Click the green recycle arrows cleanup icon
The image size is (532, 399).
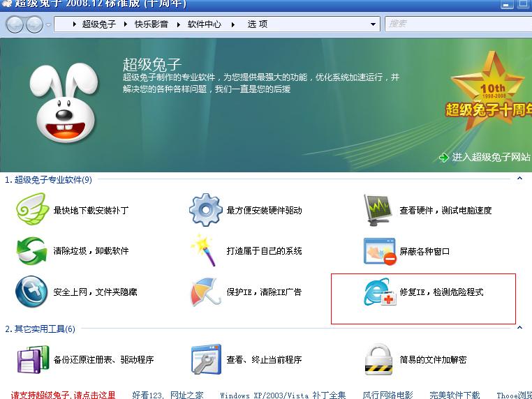pyautogui.click(x=32, y=251)
